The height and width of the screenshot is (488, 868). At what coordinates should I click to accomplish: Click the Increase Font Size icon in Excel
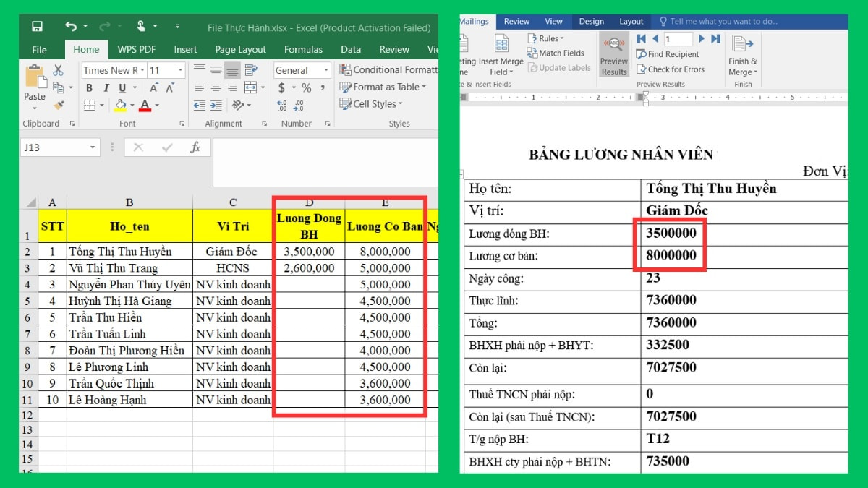tap(153, 86)
